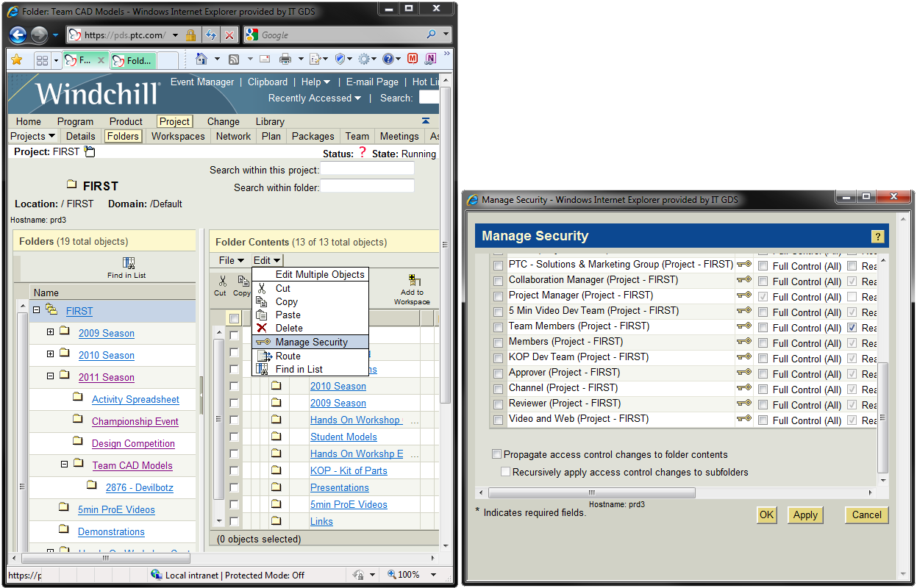Click the Home icon in IE toolbar
Screen dimensions: 917x588
202,59
